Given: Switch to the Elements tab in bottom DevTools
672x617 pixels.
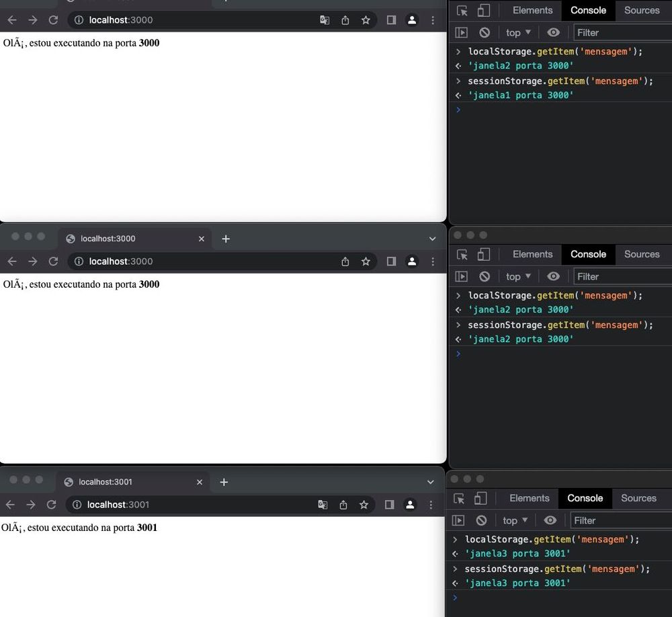Looking at the screenshot, I should (529, 498).
